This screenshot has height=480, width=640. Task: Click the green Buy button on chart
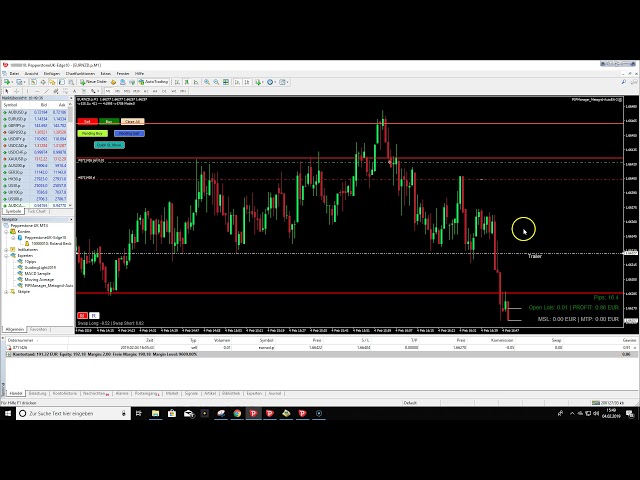tap(109, 121)
